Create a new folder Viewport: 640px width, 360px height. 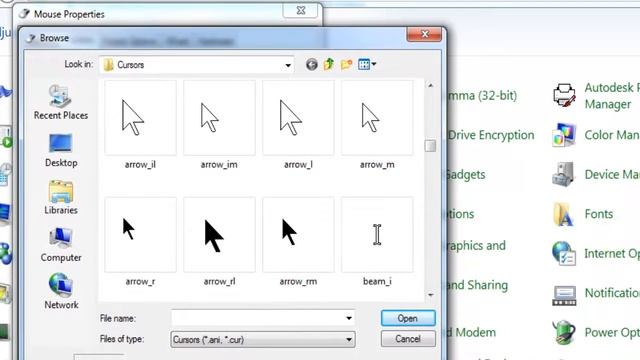347,64
